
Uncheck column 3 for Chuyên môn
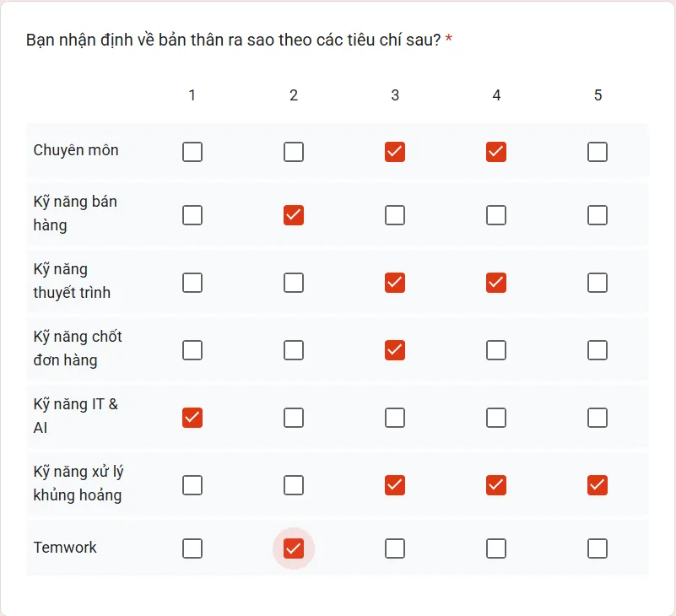pos(395,152)
